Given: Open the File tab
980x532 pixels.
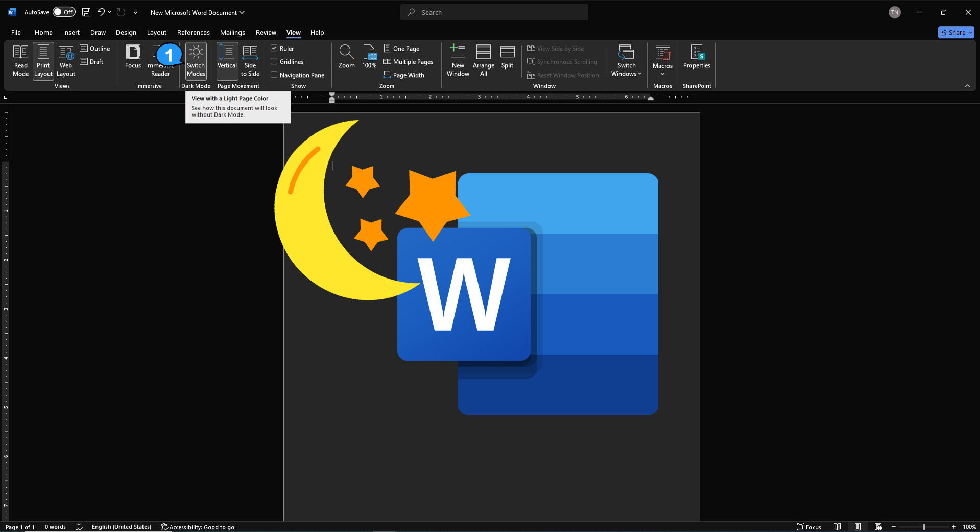Looking at the screenshot, I should [x=16, y=32].
